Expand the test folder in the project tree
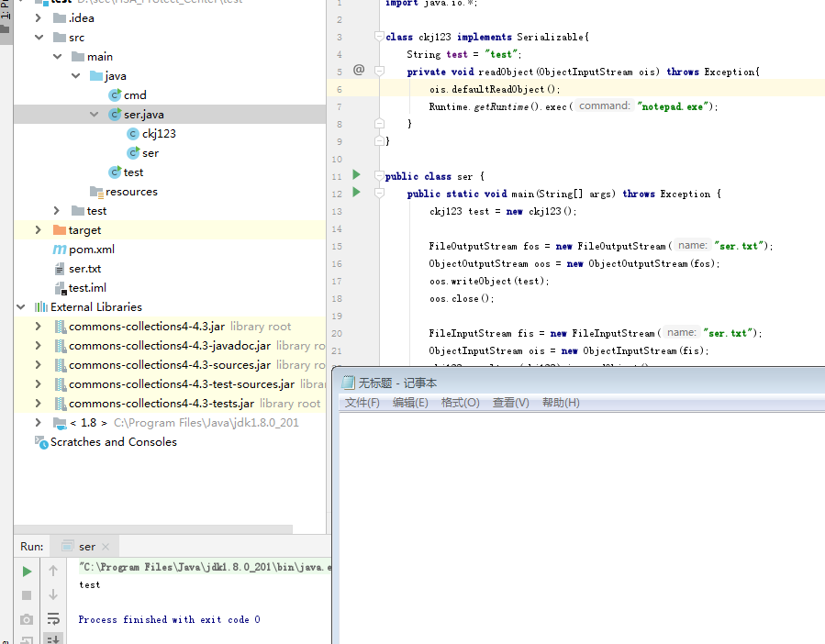Screen dimensions: 825x644 coord(56,210)
